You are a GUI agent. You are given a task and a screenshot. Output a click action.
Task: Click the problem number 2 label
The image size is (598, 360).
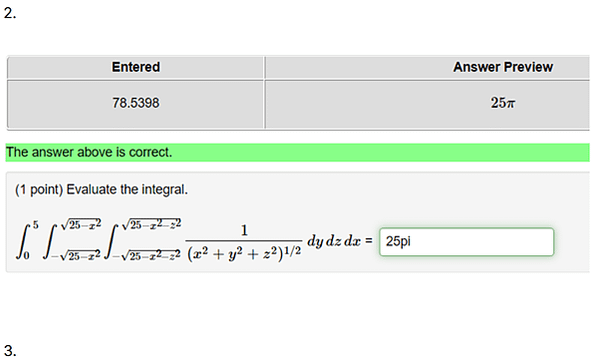pyautogui.click(x=10, y=13)
